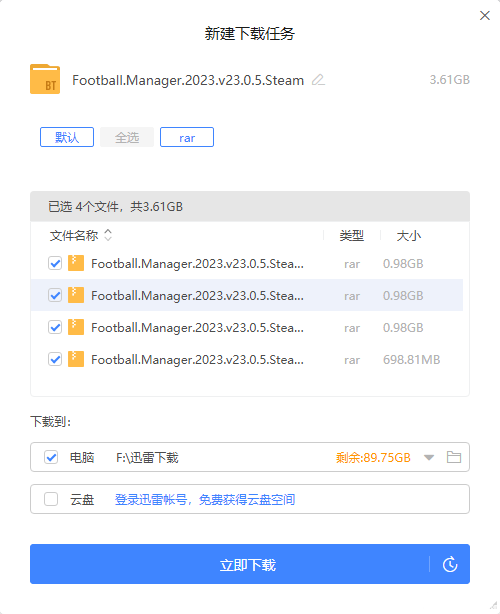Select the rar filter tab
This screenshot has height=614, width=500.
click(x=187, y=137)
